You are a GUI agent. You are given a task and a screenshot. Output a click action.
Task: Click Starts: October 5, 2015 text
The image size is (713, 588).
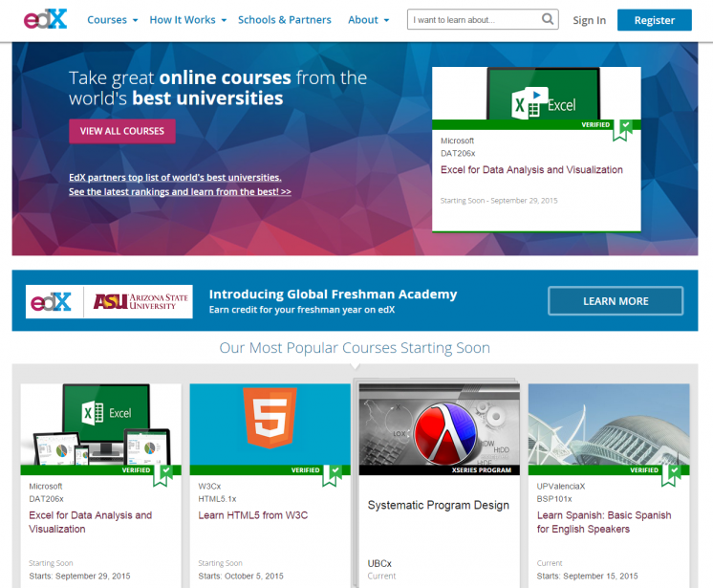[x=241, y=577]
